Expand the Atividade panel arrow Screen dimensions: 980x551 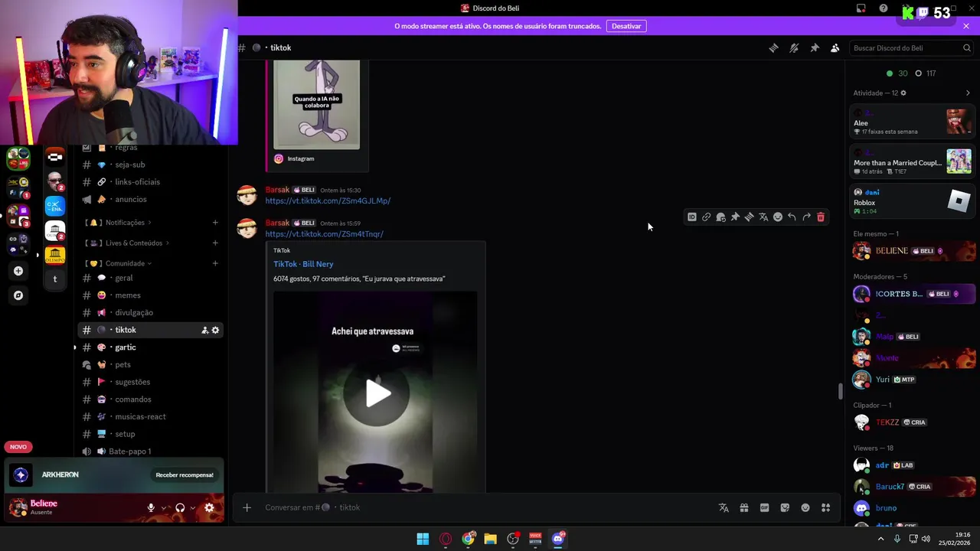pos(968,93)
